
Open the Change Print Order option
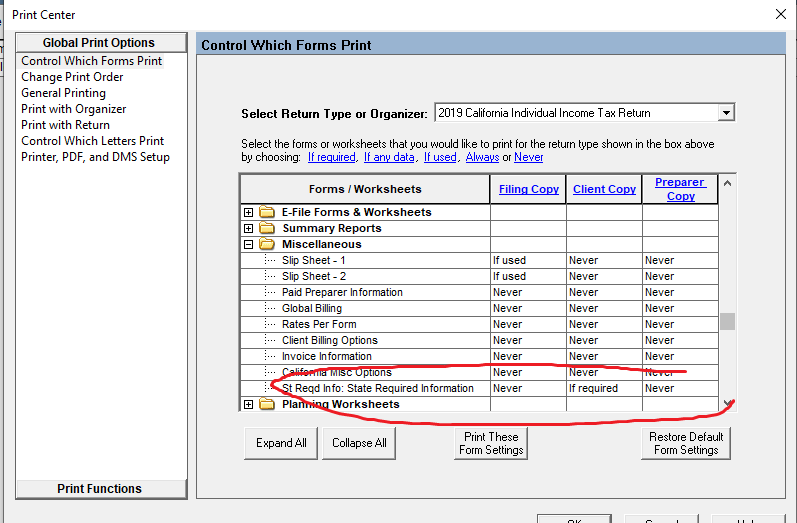72,77
